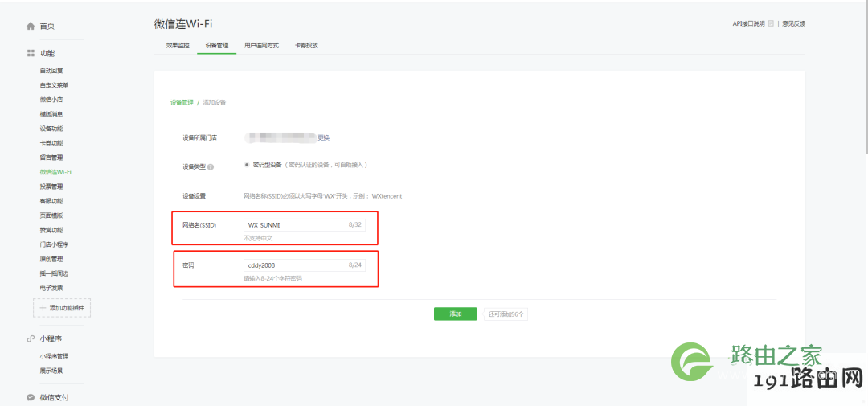Open 门店小程序 in the sidebar
The image size is (868, 406).
[54, 244]
